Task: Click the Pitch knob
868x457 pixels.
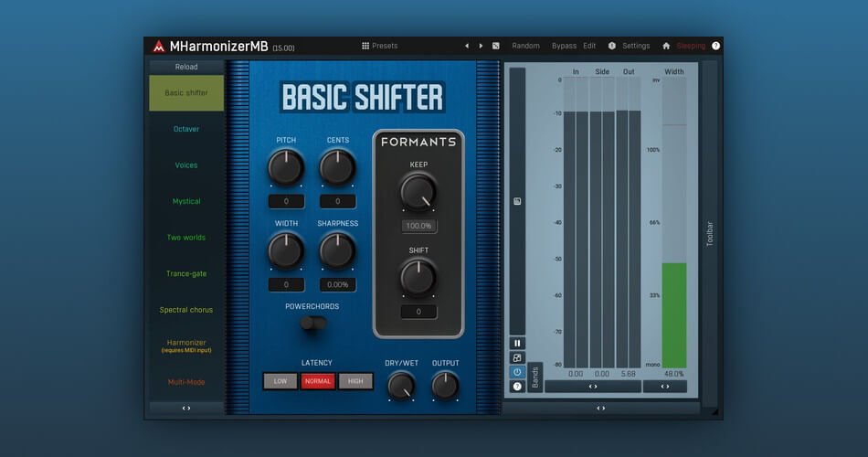Action: pos(286,167)
